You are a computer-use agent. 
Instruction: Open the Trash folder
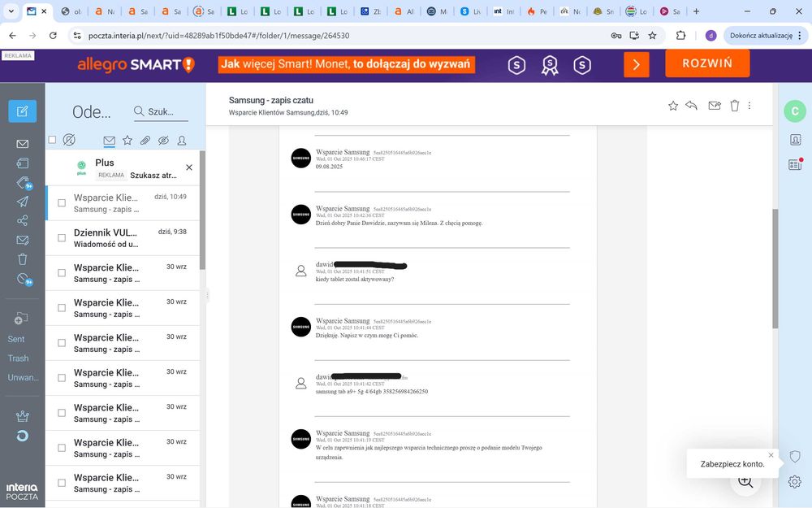18,358
